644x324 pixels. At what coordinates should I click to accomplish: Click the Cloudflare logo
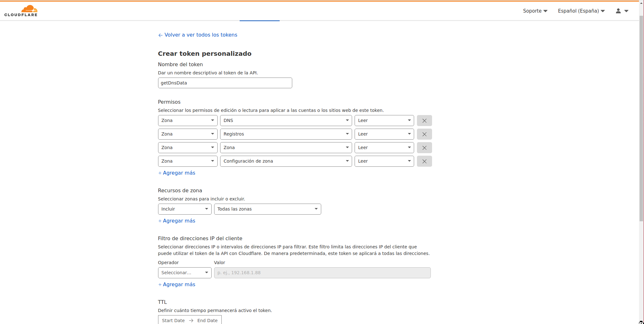point(21,11)
